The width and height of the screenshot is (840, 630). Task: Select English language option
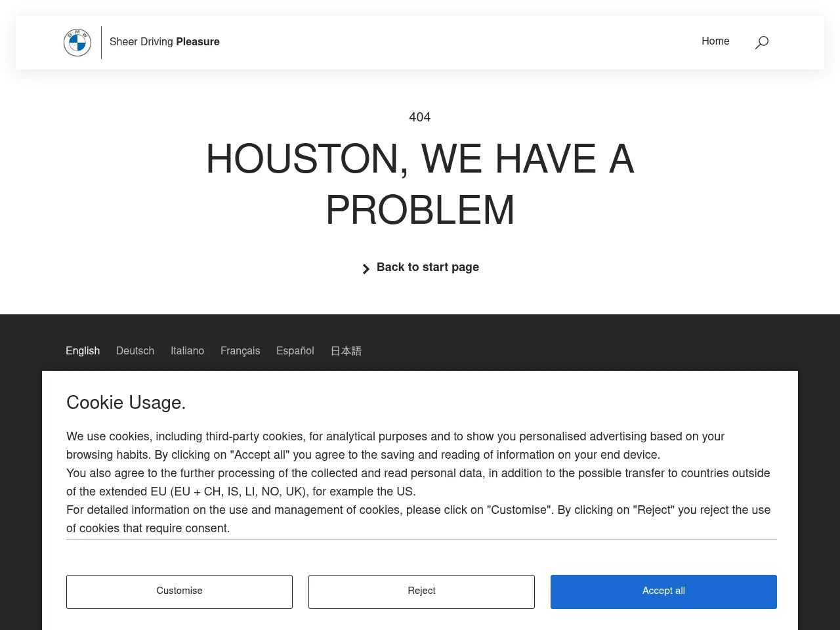click(x=83, y=351)
